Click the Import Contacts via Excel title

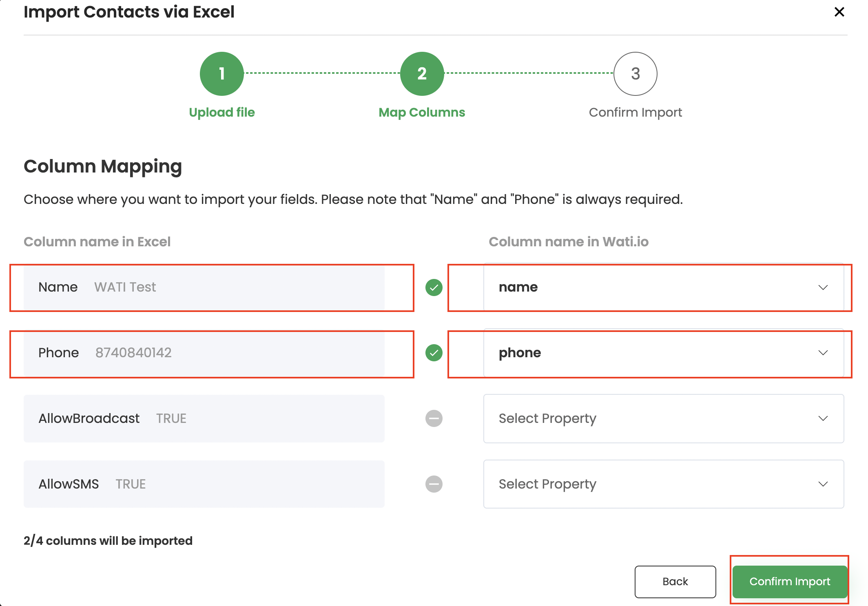click(x=129, y=12)
